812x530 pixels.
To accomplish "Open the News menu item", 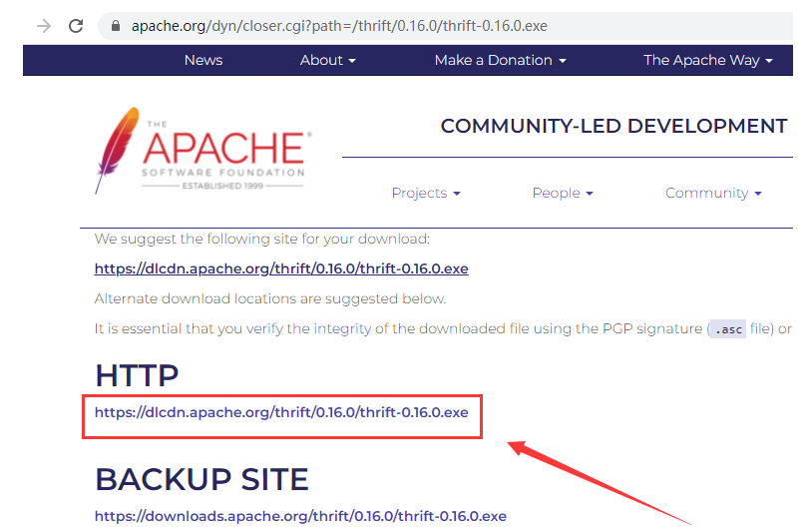I will point(203,60).
